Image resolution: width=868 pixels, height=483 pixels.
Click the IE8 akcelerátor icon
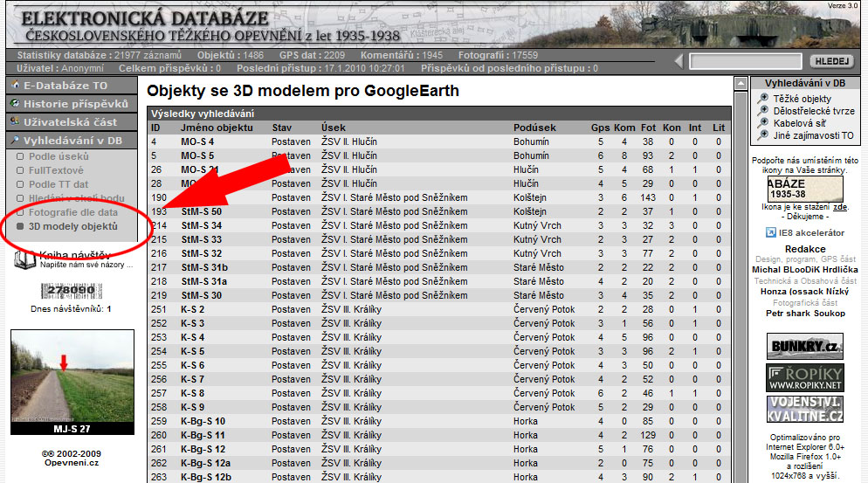771,232
